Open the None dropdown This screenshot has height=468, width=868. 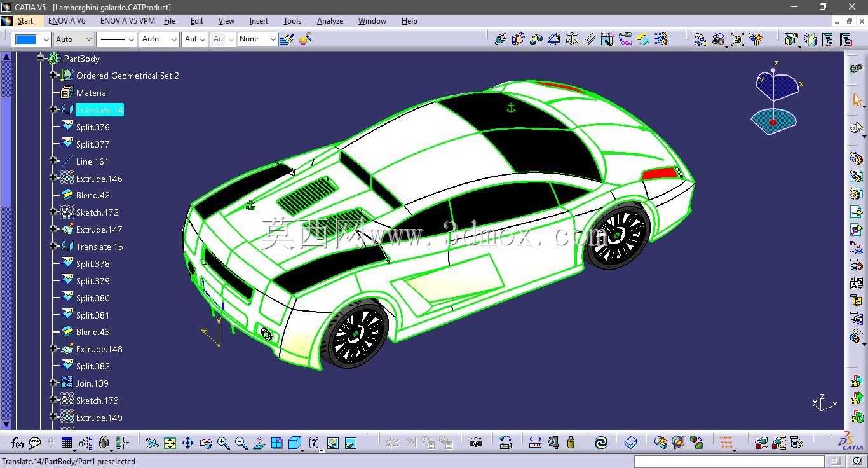pos(257,39)
